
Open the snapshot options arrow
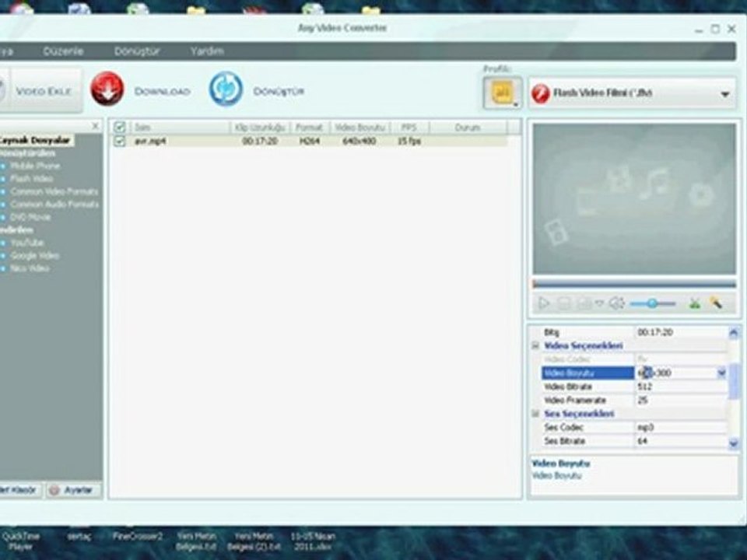[599, 303]
